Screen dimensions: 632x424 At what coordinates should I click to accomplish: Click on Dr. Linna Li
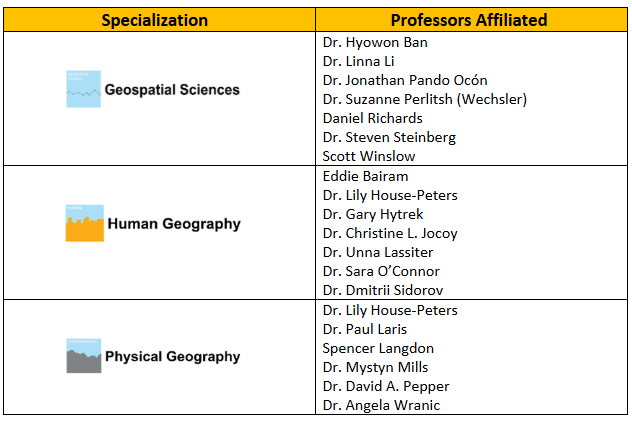click(x=359, y=62)
